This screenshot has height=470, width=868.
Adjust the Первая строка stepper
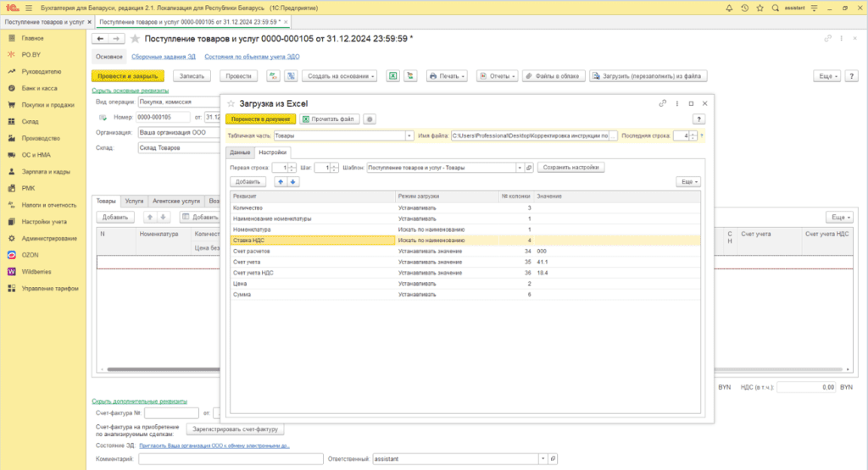292,168
